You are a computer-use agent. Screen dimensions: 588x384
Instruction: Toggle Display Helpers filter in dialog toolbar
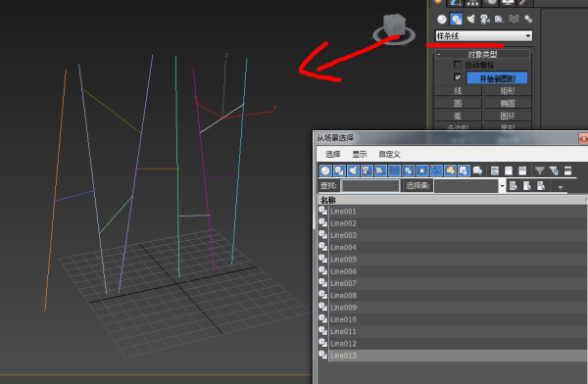[x=380, y=171]
